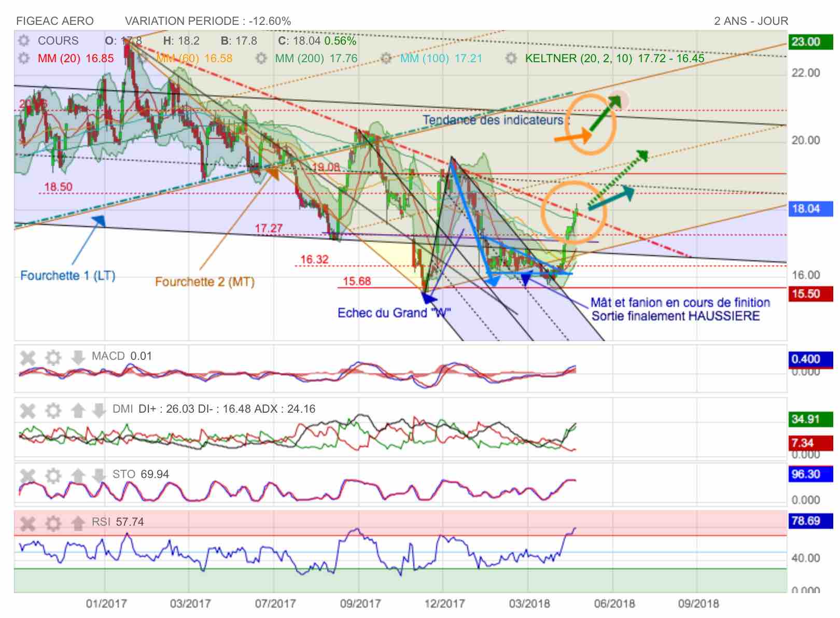This screenshot has width=840, height=618.
Task: Click the FIGEAC AERO stock title
Action: [55, 21]
